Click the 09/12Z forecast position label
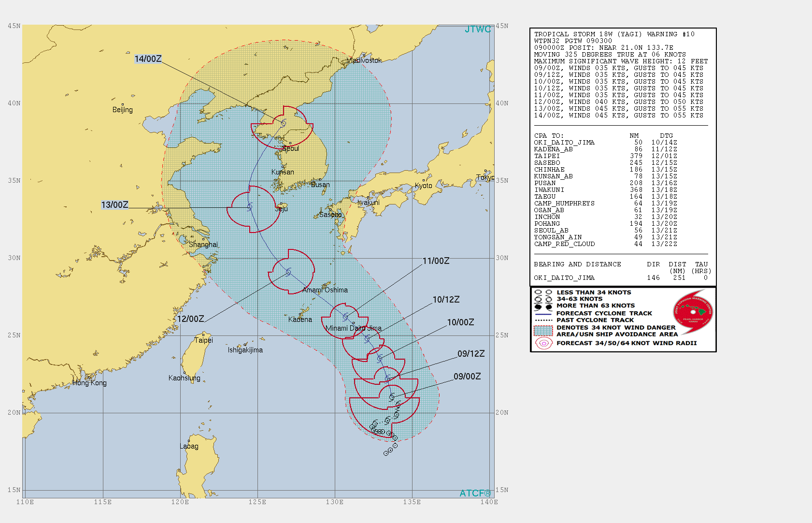The height and width of the screenshot is (523, 812). pyautogui.click(x=471, y=354)
